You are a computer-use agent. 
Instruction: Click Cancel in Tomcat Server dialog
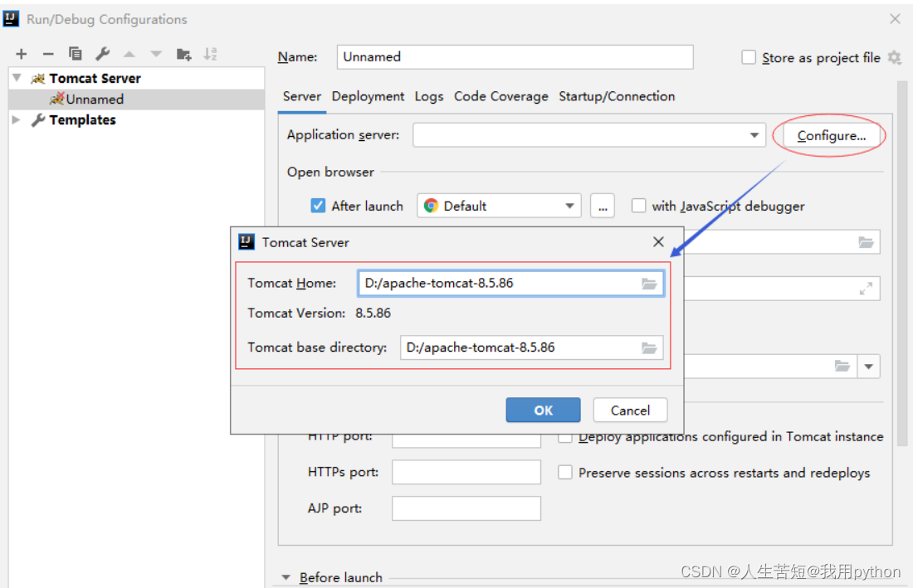[x=630, y=411]
